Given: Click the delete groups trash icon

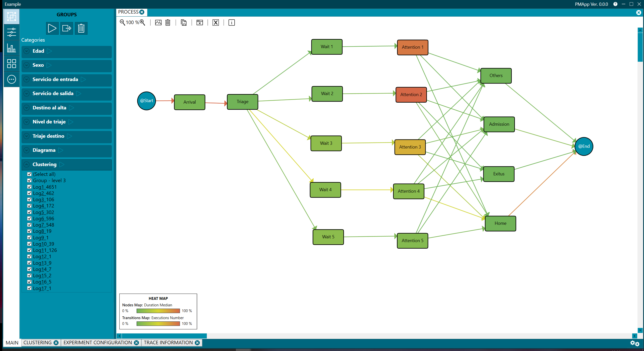Looking at the screenshot, I should click(x=81, y=28).
